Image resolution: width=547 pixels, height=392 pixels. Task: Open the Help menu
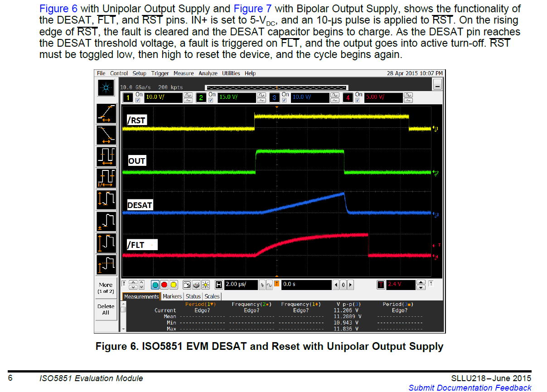250,73
